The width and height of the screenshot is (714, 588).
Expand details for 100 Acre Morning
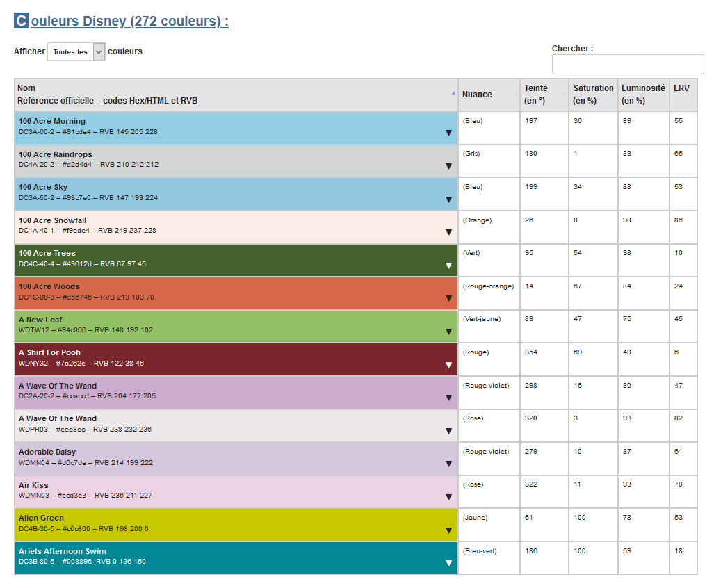pyautogui.click(x=448, y=132)
